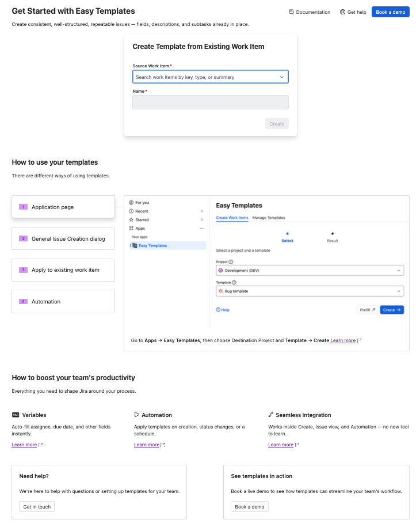Open the Source Work Item search dropdown
The width and height of the screenshot is (420, 531).
pyautogui.click(x=210, y=77)
